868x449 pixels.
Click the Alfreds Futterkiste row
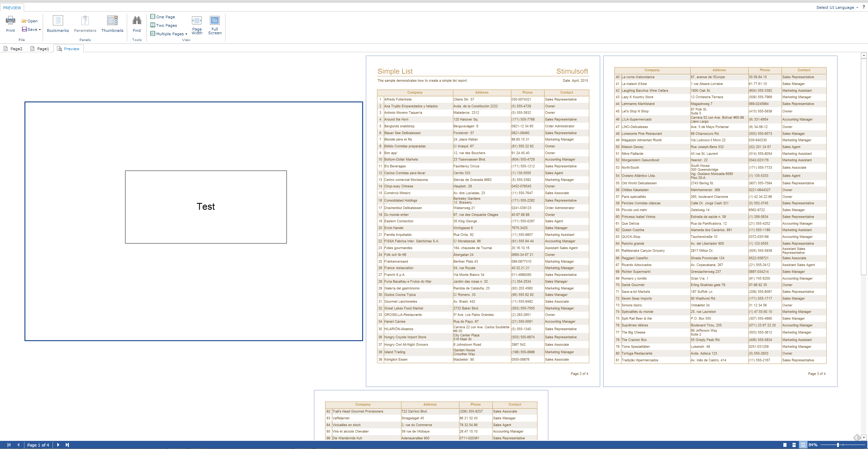pyautogui.click(x=483, y=99)
